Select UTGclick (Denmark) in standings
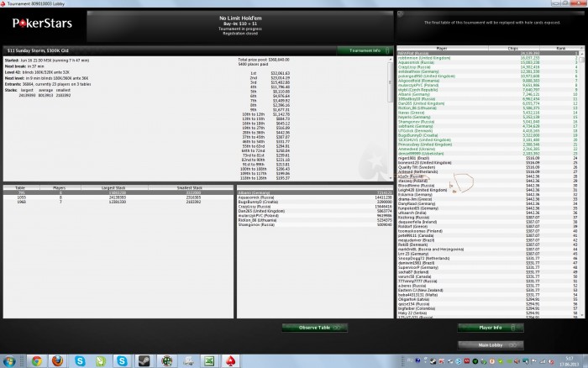 [x=488, y=131]
